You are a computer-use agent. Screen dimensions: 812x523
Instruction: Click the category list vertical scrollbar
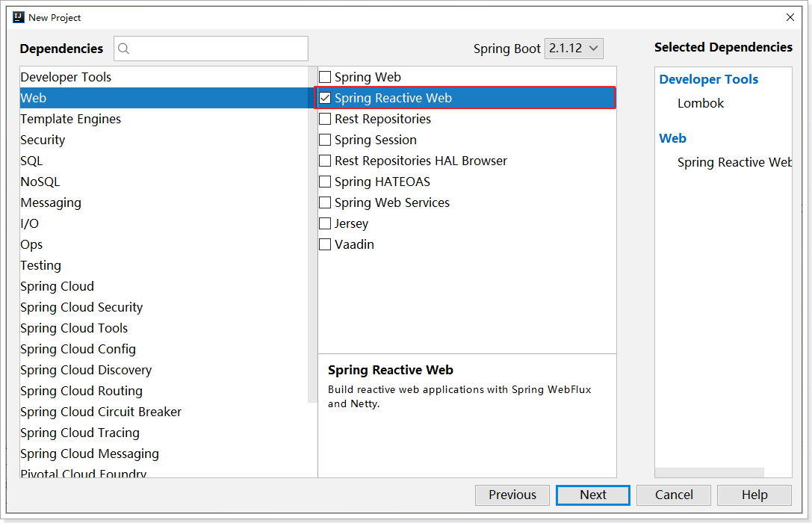pos(312,234)
